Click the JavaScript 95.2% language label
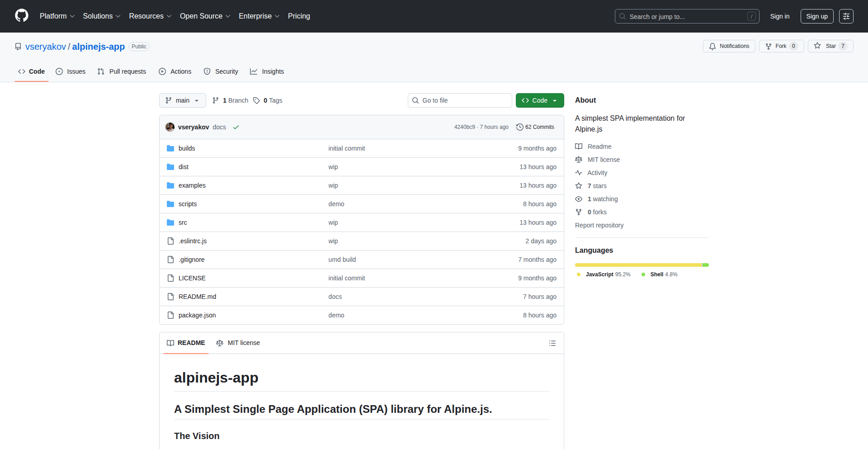 (x=604, y=274)
